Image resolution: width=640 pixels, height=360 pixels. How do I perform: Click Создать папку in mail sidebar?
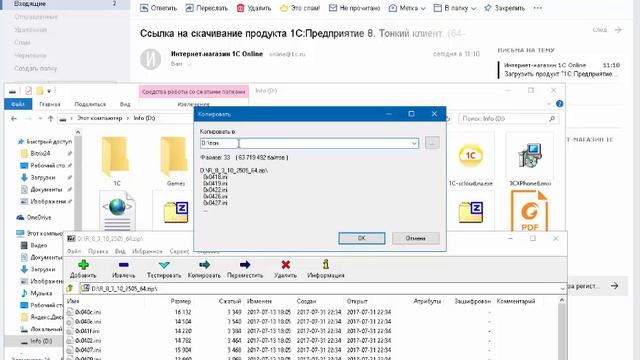click(36, 69)
